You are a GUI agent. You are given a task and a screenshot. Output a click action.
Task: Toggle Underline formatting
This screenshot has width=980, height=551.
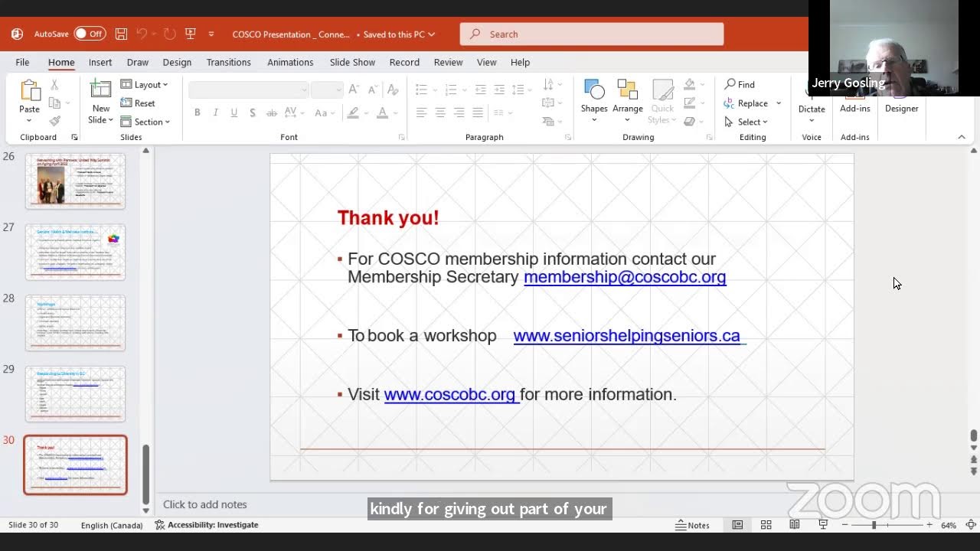pos(234,112)
